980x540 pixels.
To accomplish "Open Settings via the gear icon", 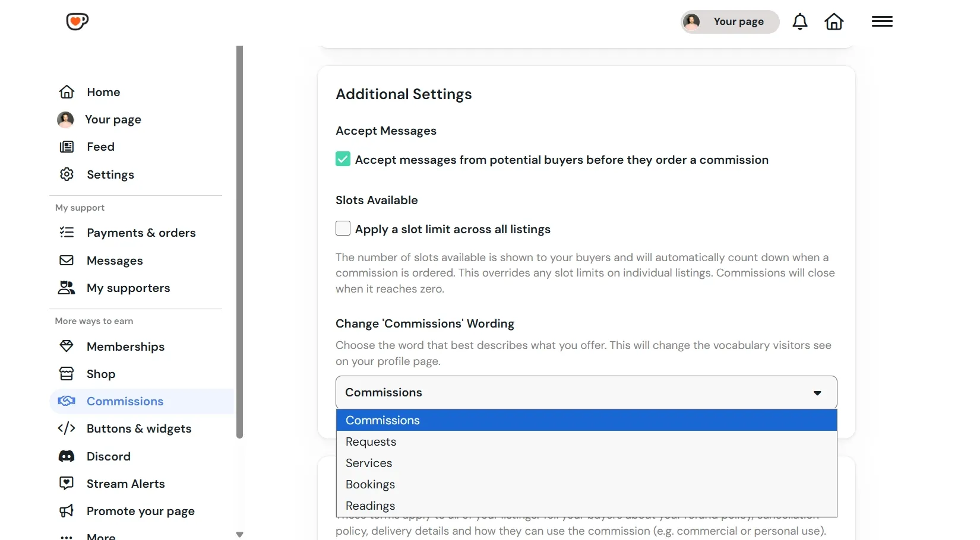I will (x=67, y=174).
